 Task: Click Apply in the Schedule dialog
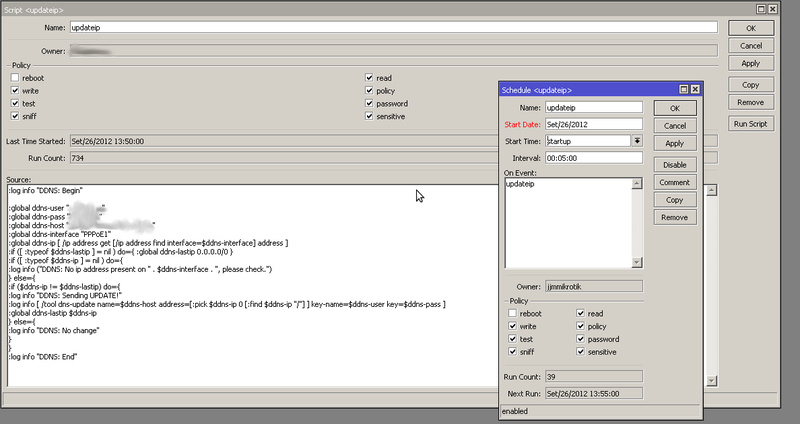(x=675, y=143)
